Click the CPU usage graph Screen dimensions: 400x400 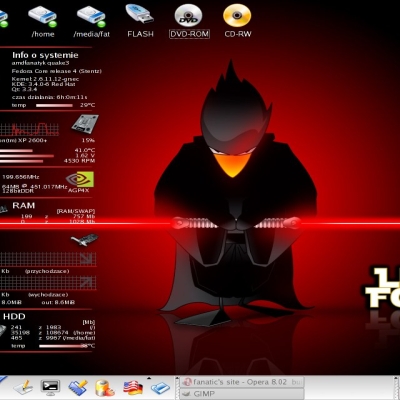[x=29, y=129]
